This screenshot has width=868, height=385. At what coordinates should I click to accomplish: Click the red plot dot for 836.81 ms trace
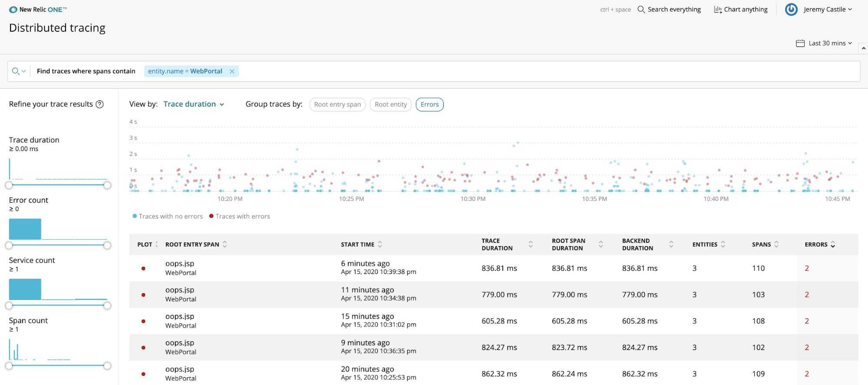pos(143,268)
